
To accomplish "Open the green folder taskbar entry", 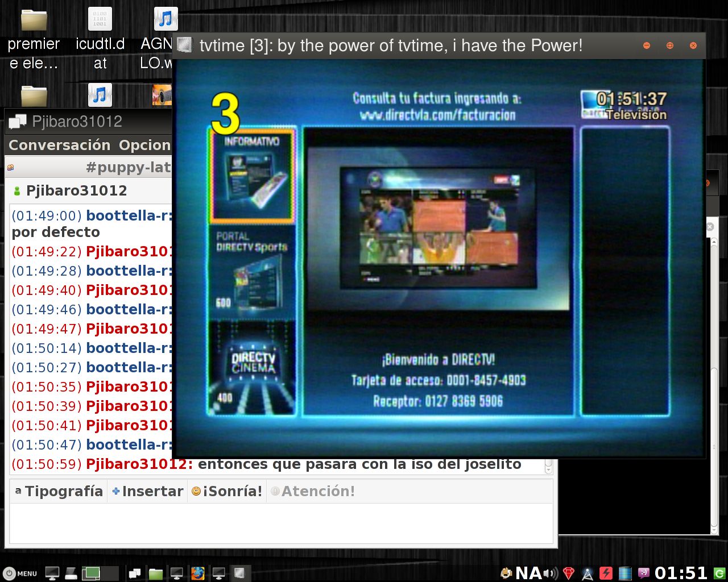I will [x=156, y=573].
